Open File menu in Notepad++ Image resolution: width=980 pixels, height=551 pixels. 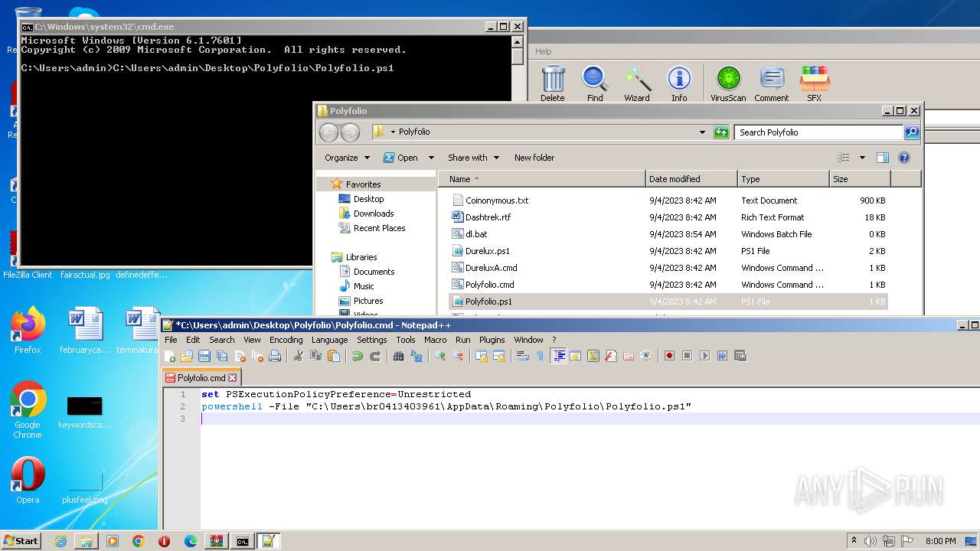[x=171, y=340]
